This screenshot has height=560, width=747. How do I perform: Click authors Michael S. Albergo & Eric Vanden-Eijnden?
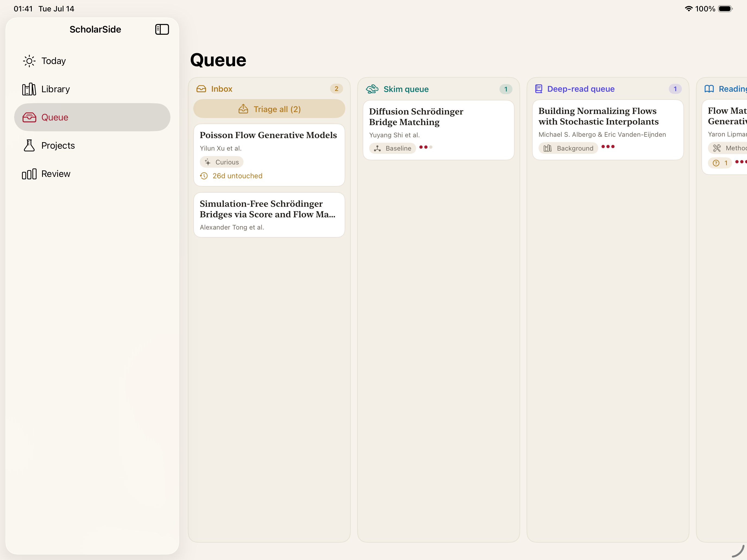(x=602, y=134)
